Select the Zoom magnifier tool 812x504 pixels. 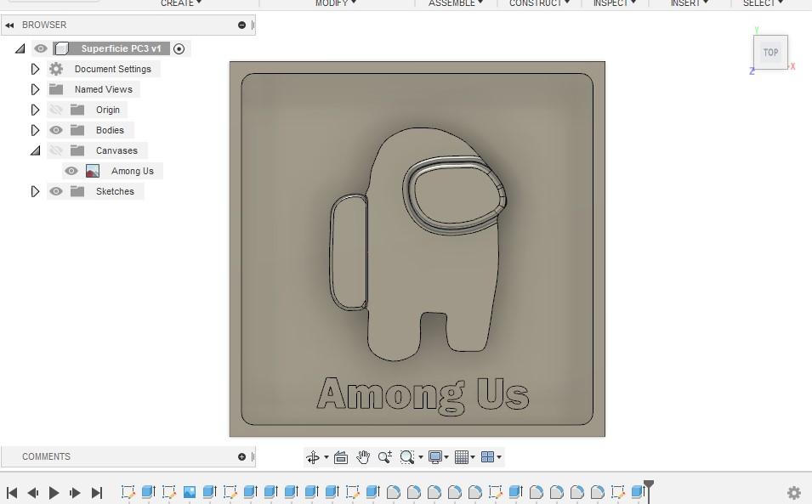385,457
